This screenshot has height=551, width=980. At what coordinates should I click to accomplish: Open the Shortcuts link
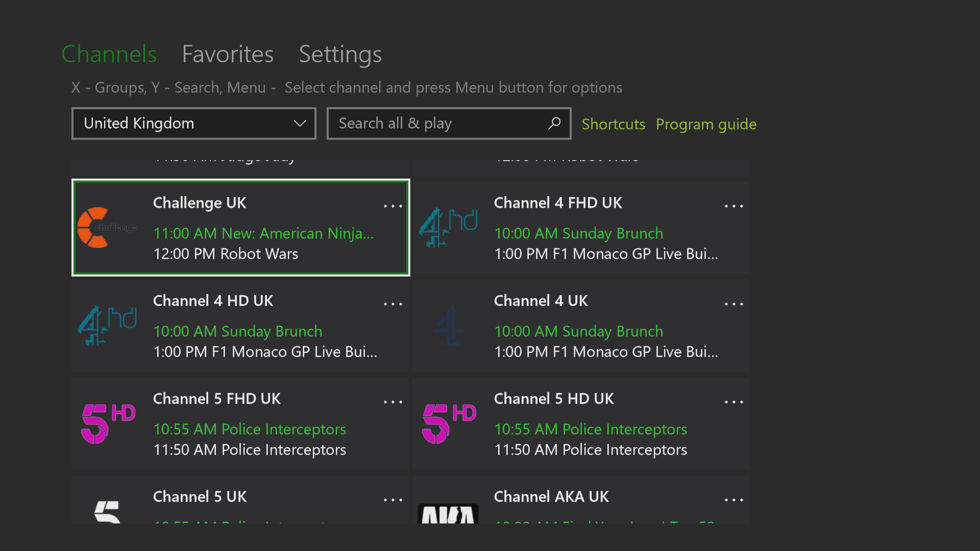click(x=613, y=124)
